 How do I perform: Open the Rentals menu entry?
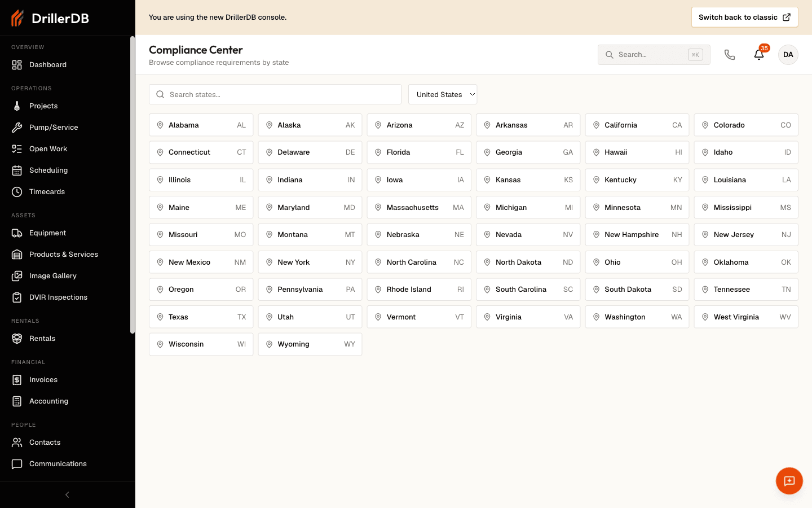tap(68, 339)
